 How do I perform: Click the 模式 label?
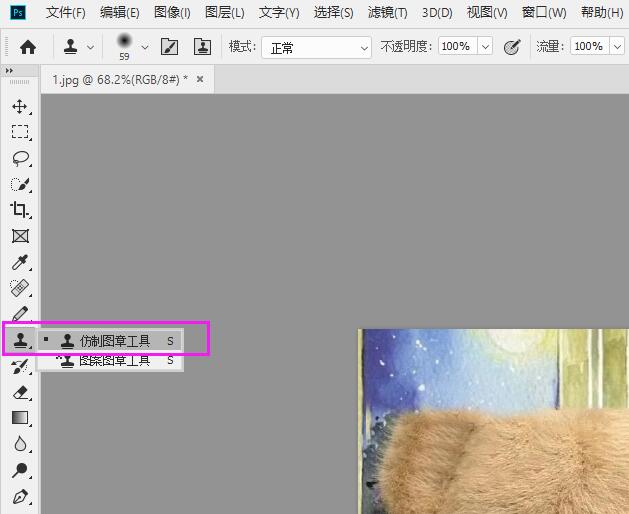[242, 47]
